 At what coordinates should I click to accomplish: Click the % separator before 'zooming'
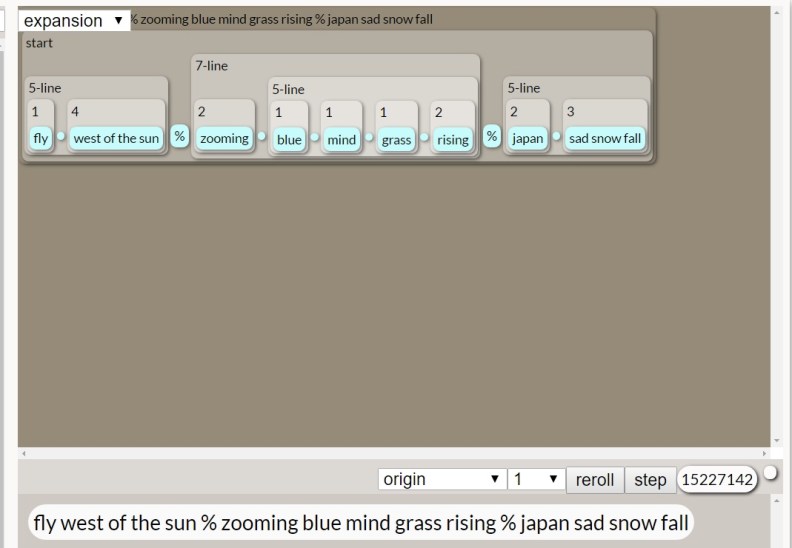[180, 136]
